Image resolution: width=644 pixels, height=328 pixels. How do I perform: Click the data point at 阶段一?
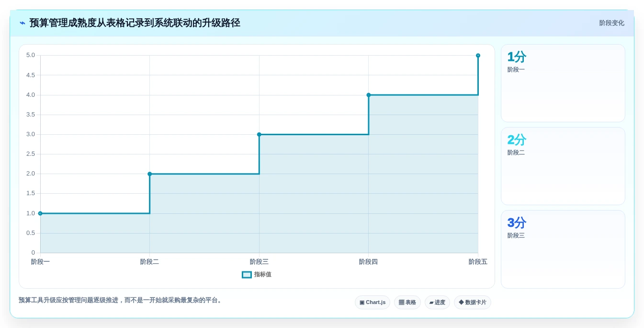[40, 213]
